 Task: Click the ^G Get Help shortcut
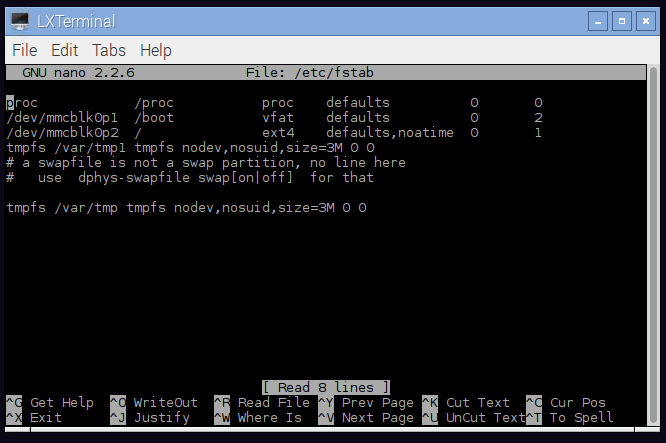[x=50, y=402]
